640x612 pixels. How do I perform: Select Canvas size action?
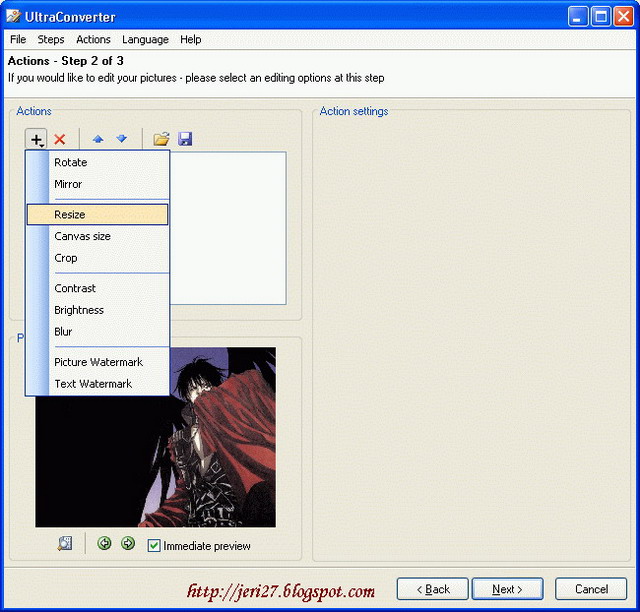[x=98, y=236]
